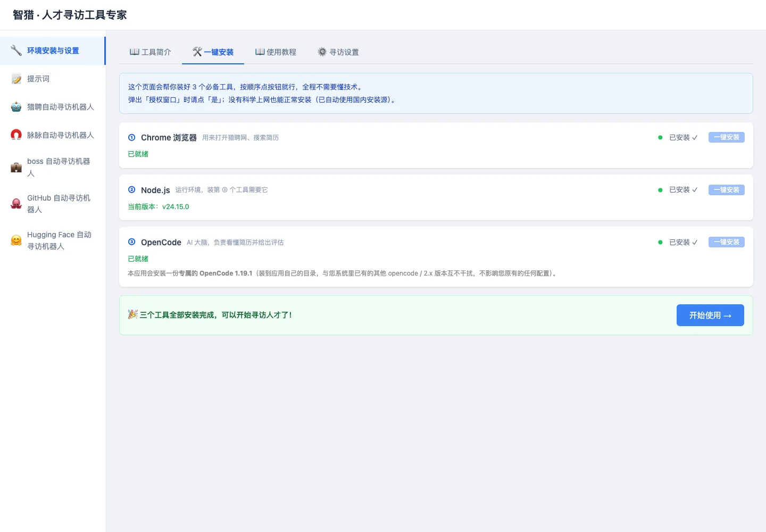Select boss 自动寻访机器人 sidebar item
Screen dimensions: 766x532
pos(53,168)
